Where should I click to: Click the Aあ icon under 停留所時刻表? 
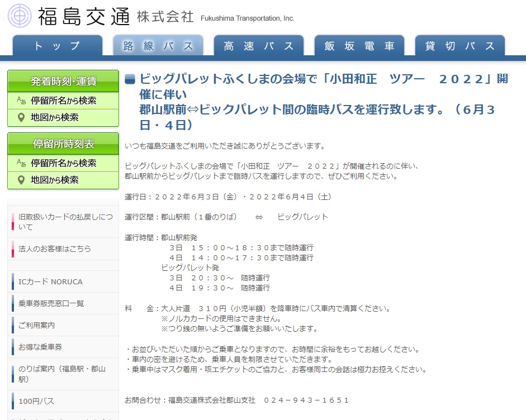21,163
